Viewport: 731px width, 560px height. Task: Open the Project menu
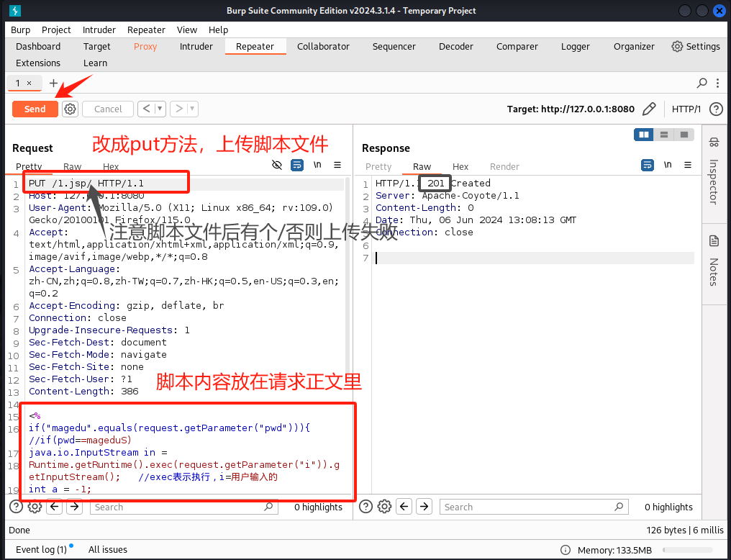(56, 30)
